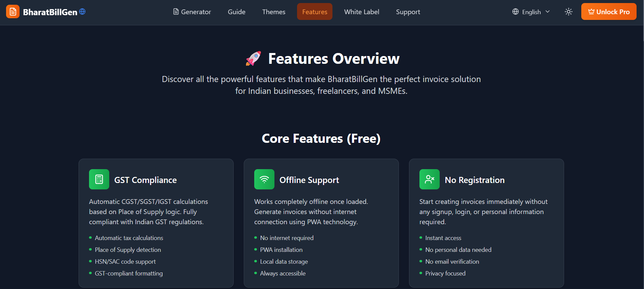Click 'HSN/SAC code support' bullet
Viewport: 644px width, 289px height.
[125, 262]
